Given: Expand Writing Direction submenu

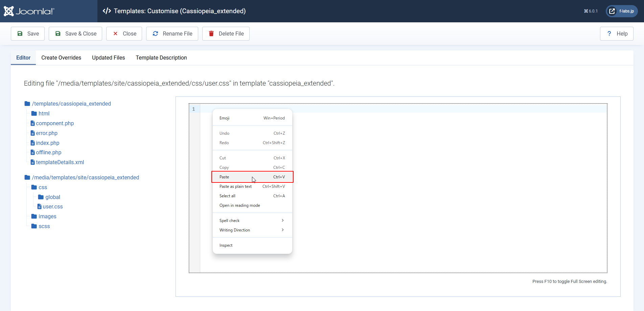Looking at the screenshot, I should (283, 230).
